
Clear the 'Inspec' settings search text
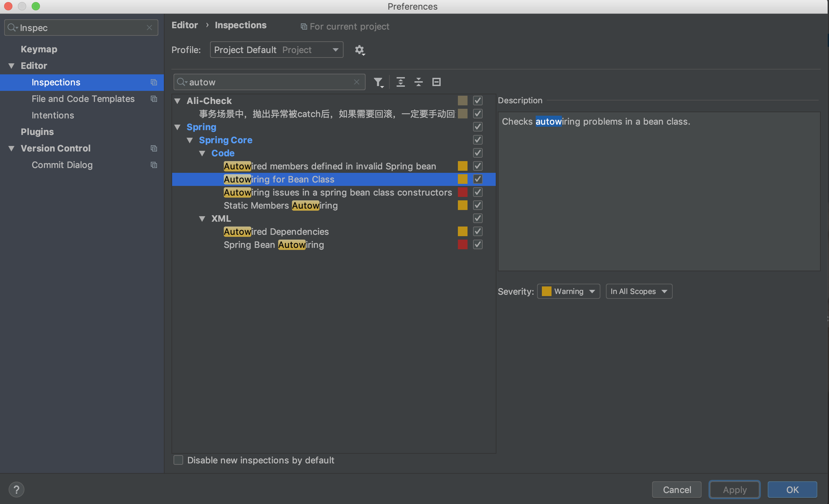(149, 28)
